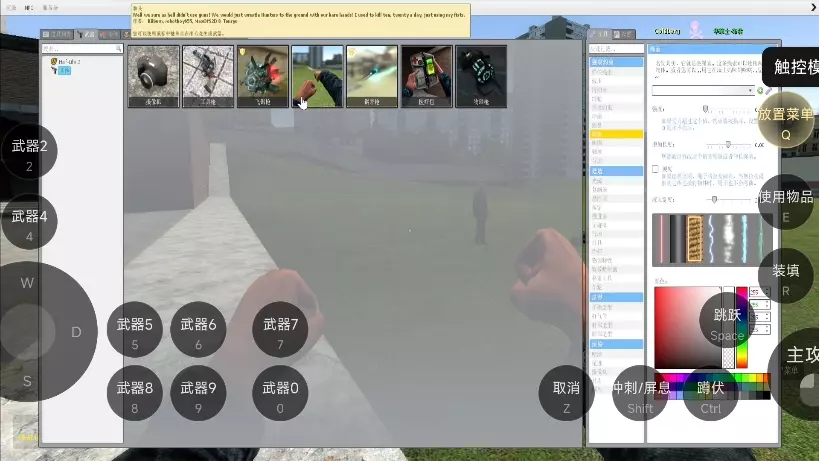Select the physics gun weapon thumbnail
The height and width of the screenshot is (461, 819).
pyautogui.click(x=372, y=76)
